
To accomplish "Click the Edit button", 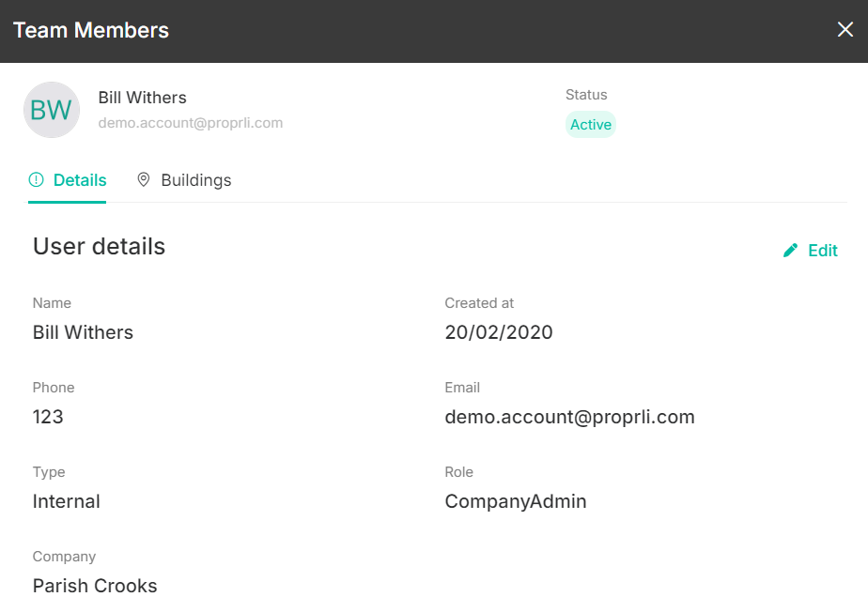I will (811, 251).
